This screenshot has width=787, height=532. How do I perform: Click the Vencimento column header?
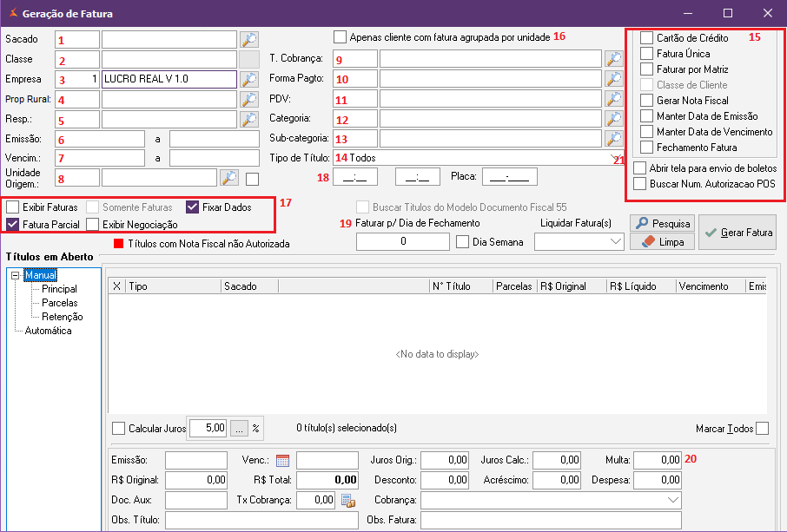coord(711,286)
